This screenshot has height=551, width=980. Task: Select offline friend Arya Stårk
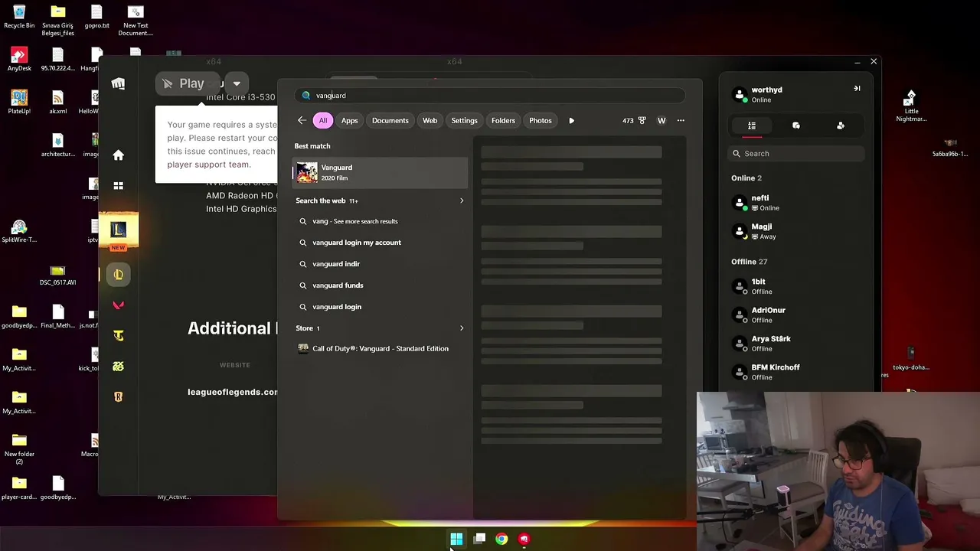pyautogui.click(x=796, y=344)
